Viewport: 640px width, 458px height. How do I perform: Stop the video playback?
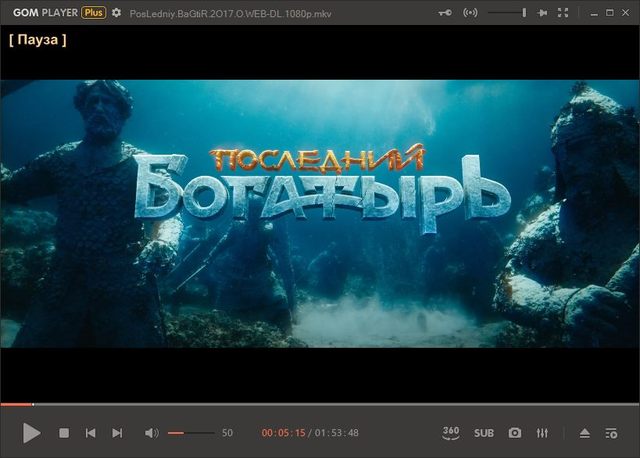click(64, 433)
